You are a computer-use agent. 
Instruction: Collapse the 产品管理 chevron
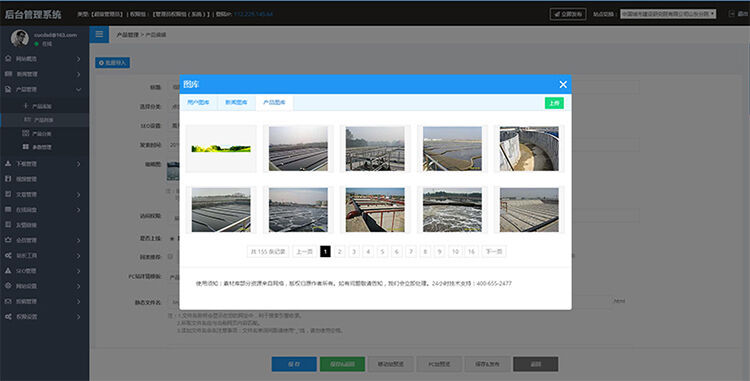tap(78, 89)
